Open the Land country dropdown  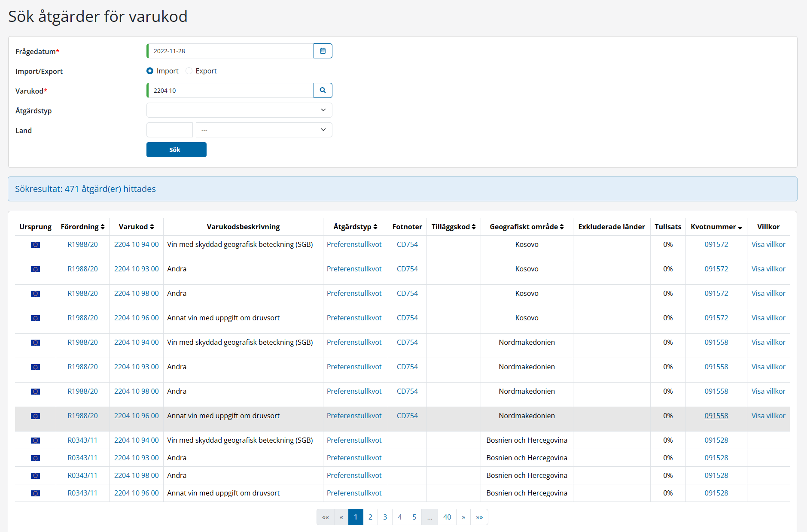264,130
